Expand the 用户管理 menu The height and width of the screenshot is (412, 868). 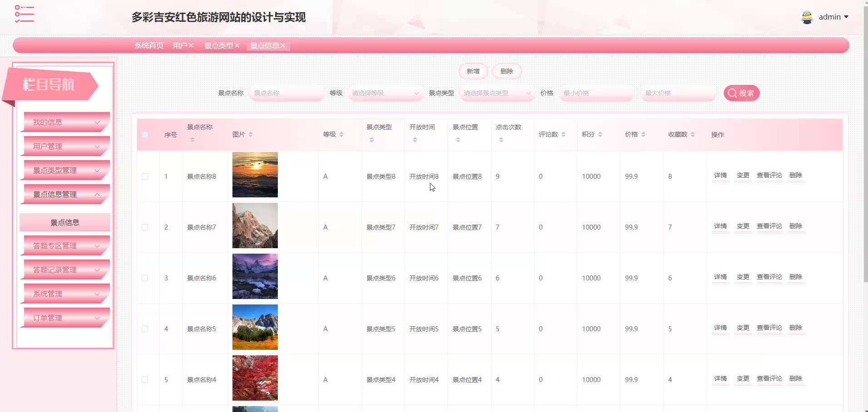pyautogui.click(x=66, y=146)
